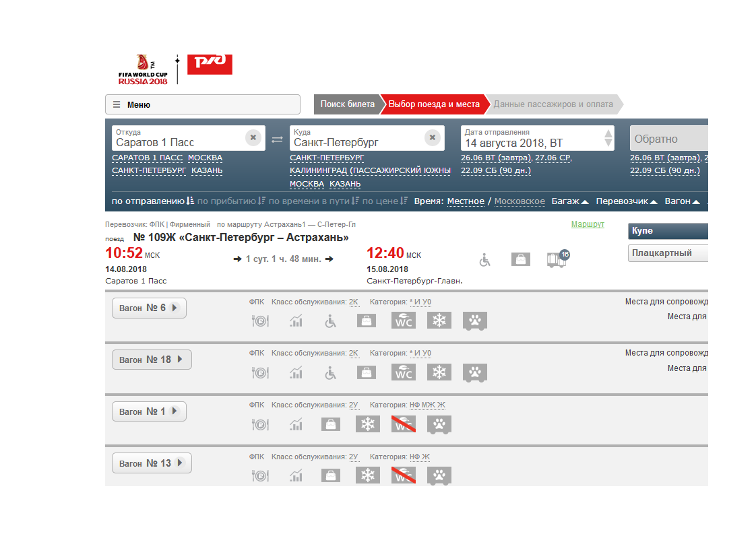
Task: Choose САНКТ-ПЕТЕРБУРГ under Куда
Action: point(327,158)
